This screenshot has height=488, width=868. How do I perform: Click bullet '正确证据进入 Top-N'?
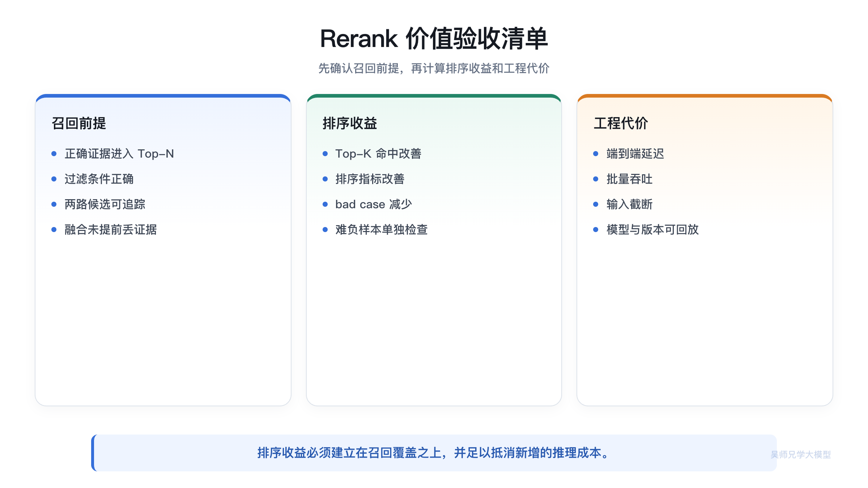click(x=119, y=154)
